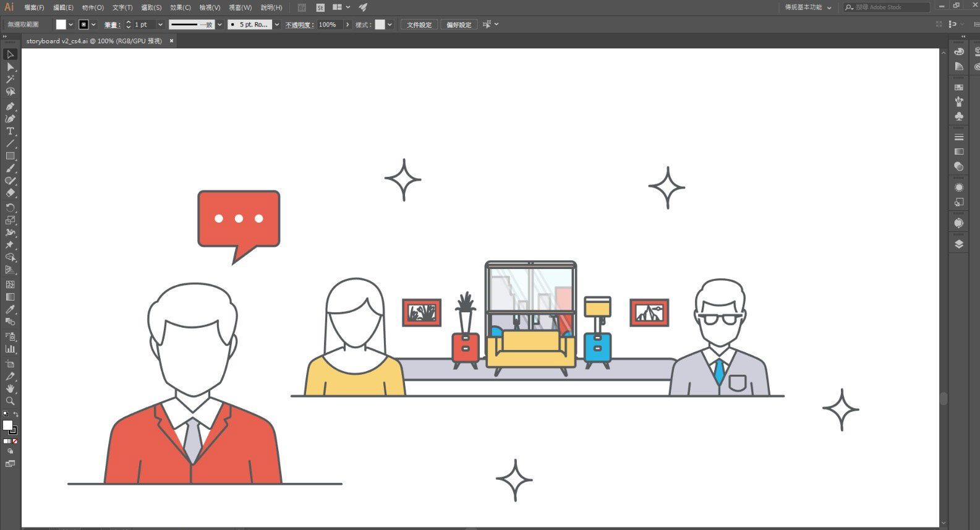Open the Layers panel icon
This screenshot has height=530, width=980.
pos(959,244)
